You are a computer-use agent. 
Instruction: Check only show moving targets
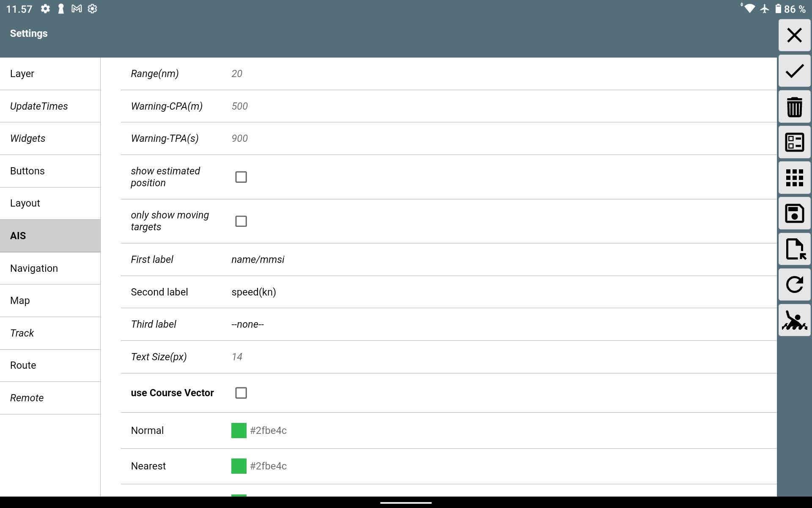point(241,221)
